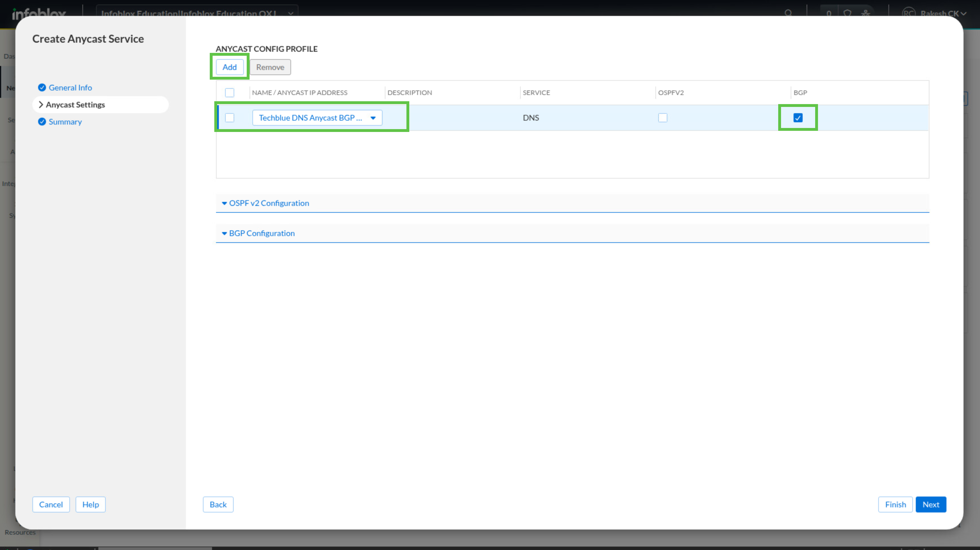Enable OSPFv2 checkbox for DNS row
This screenshot has width=980, height=550.
tap(662, 118)
